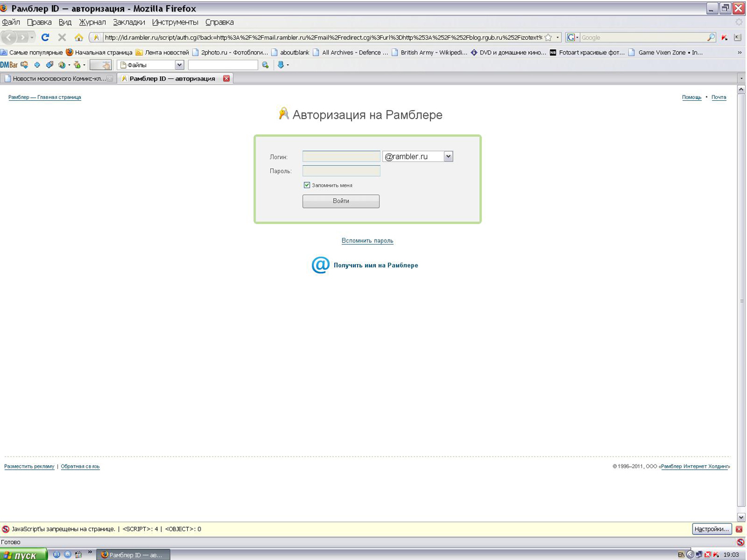747x560 pixels.
Task: Click the DMBar blue download arrow icon
Action: 281,65
